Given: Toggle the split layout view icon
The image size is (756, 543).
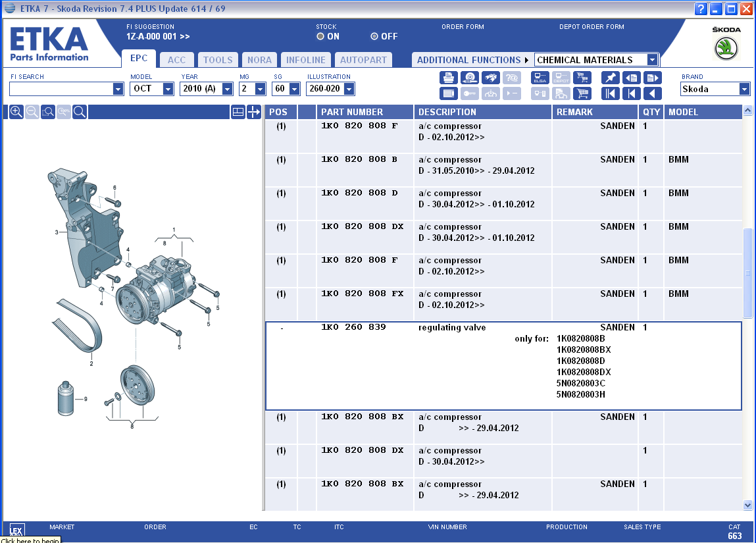Looking at the screenshot, I should [x=238, y=112].
